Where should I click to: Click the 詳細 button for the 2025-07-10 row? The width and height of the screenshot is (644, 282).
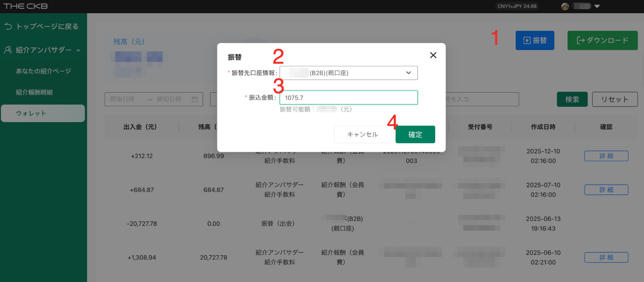click(606, 190)
